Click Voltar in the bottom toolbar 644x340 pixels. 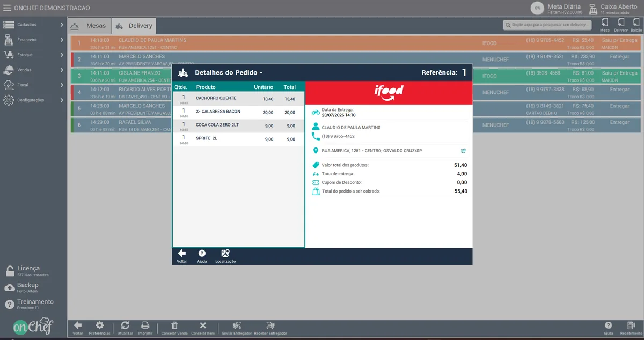pos(78,328)
